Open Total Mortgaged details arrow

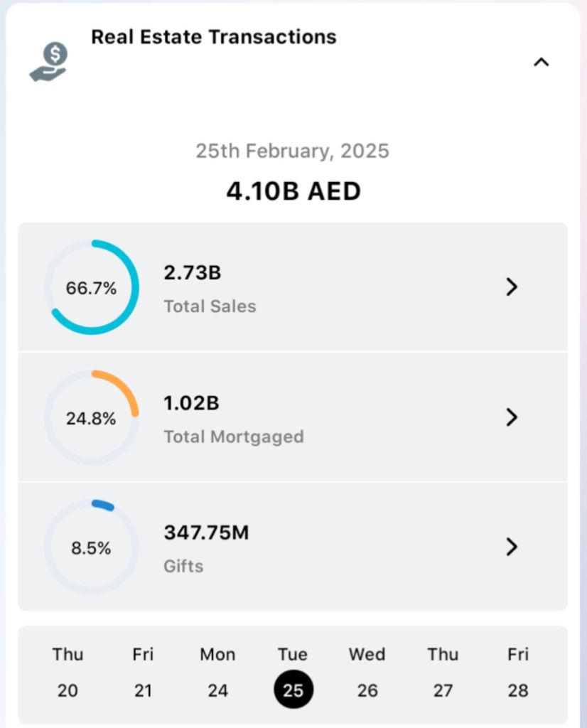511,417
